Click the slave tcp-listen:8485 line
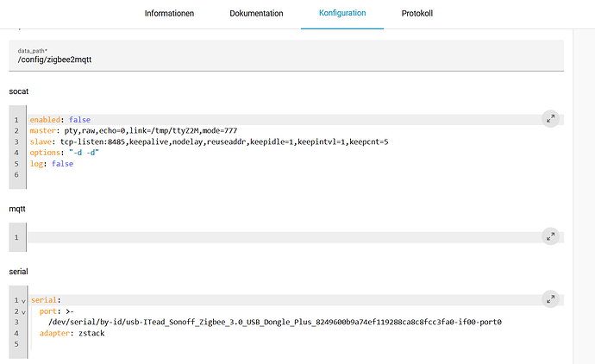The image size is (595, 364). point(209,141)
